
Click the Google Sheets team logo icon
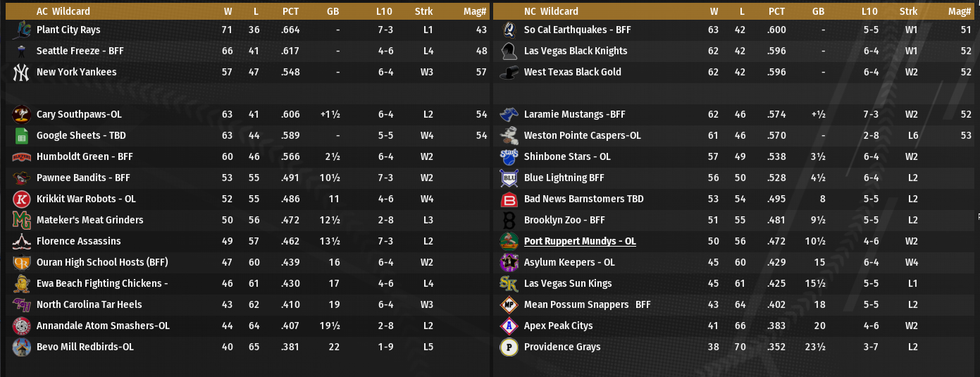pos(21,135)
